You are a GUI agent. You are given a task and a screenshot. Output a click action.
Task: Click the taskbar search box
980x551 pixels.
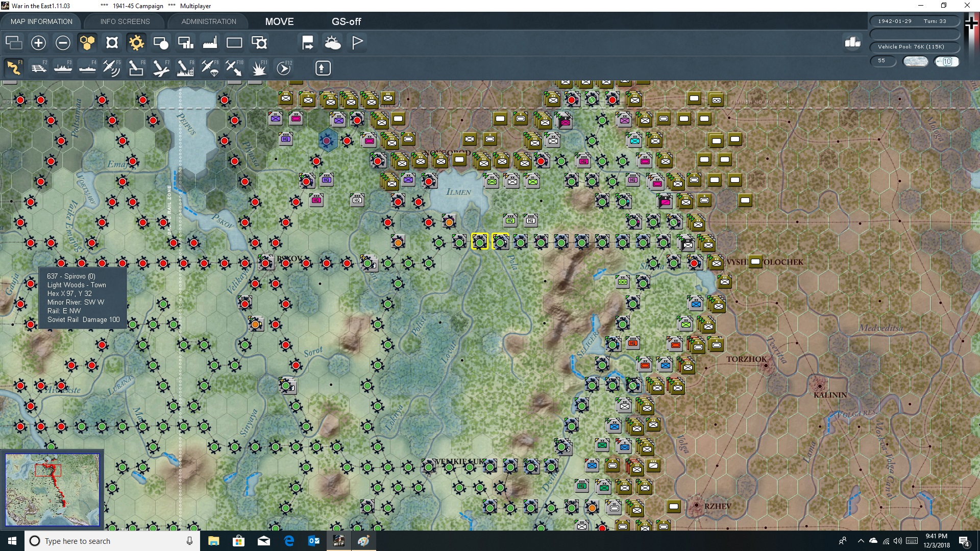click(x=112, y=541)
